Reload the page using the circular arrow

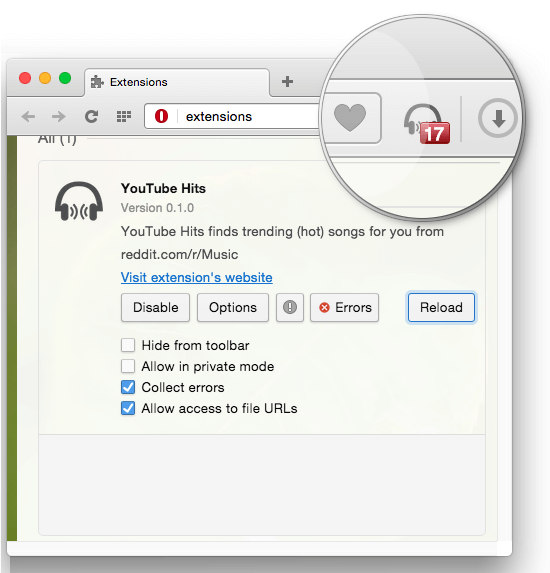pos(91,117)
